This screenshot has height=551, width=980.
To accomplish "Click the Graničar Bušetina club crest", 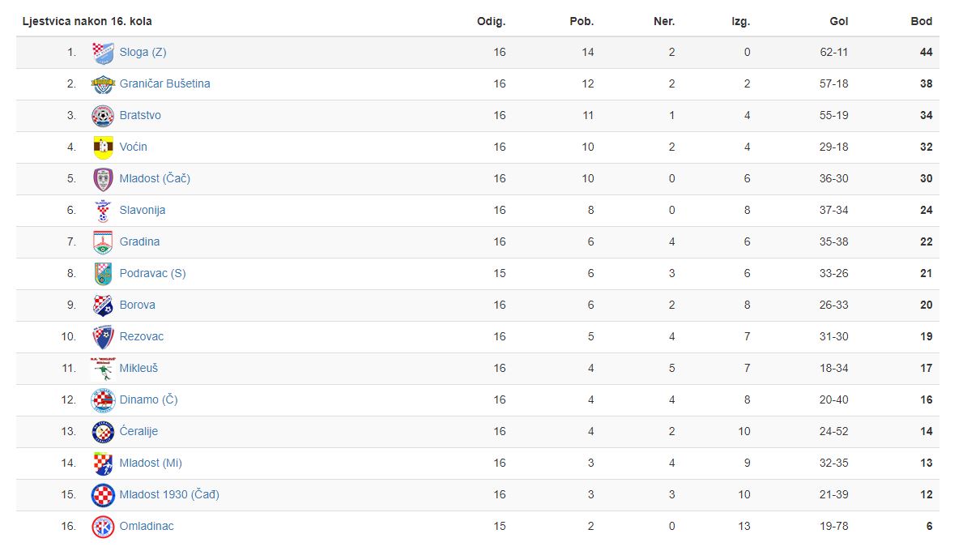I will (x=103, y=83).
